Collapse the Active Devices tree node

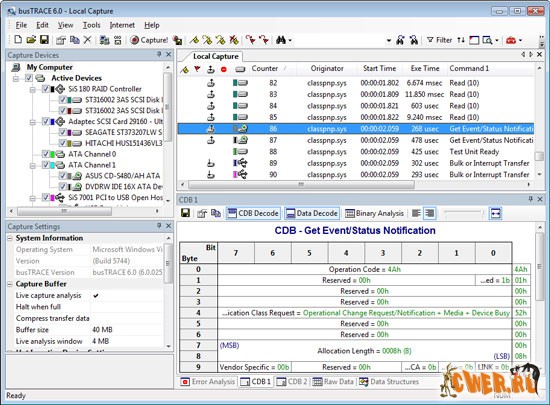pyautogui.click(x=16, y=78)
